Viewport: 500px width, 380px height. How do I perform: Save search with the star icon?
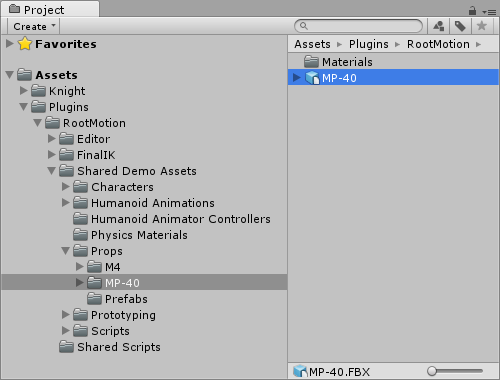pos(481,26)
